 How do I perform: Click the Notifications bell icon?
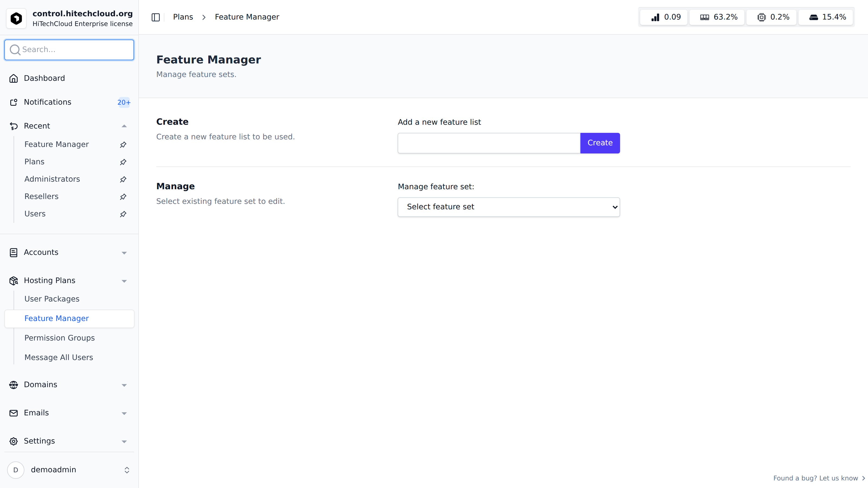coord(14,102)
